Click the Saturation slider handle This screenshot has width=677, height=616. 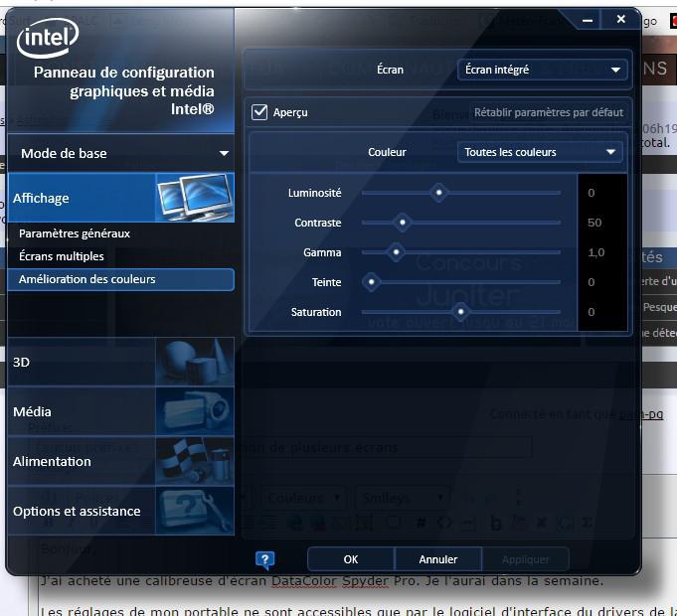[460, 311]
